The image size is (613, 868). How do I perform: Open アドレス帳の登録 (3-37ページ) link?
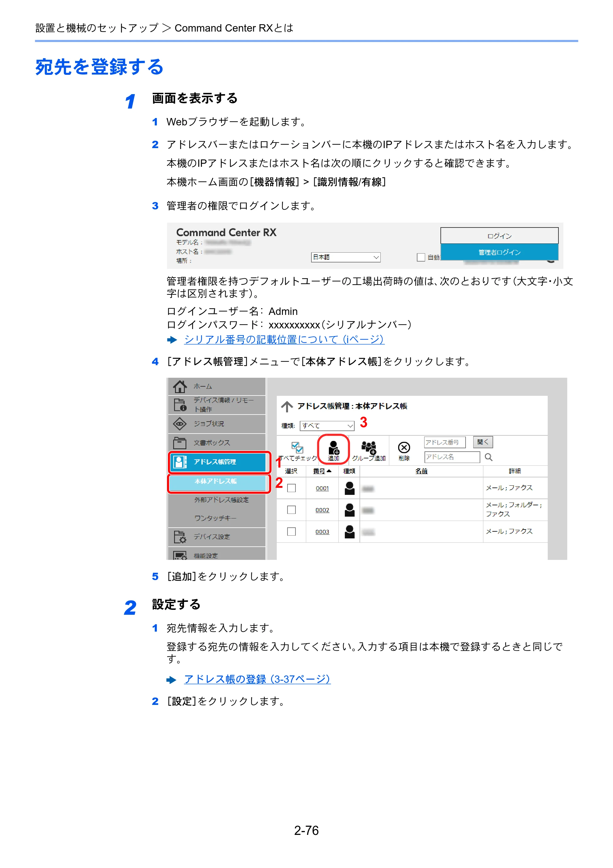pos(257,679)
